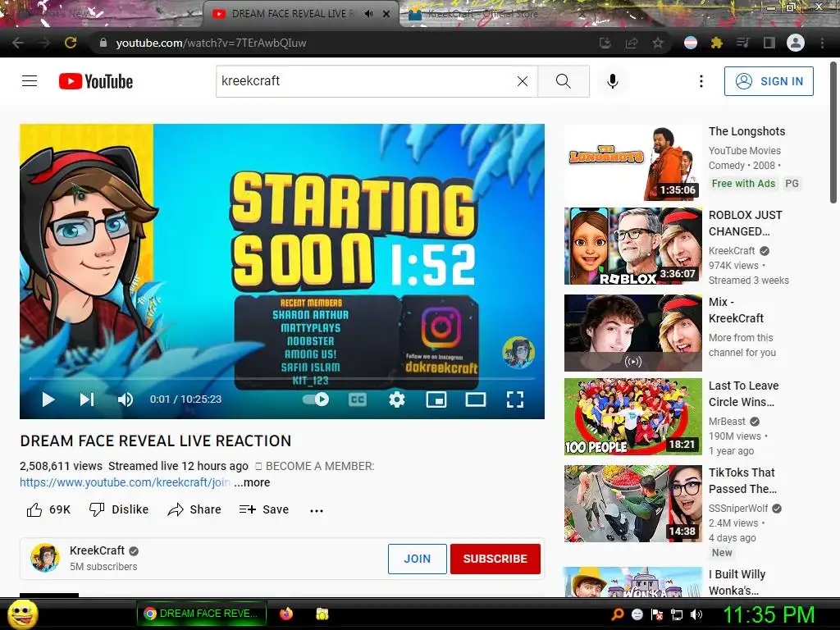The height and width of the screenshot is (630, 840).
Task: Mute the DREAM FACE REVEAL tab audio
Action: (368, 14)
